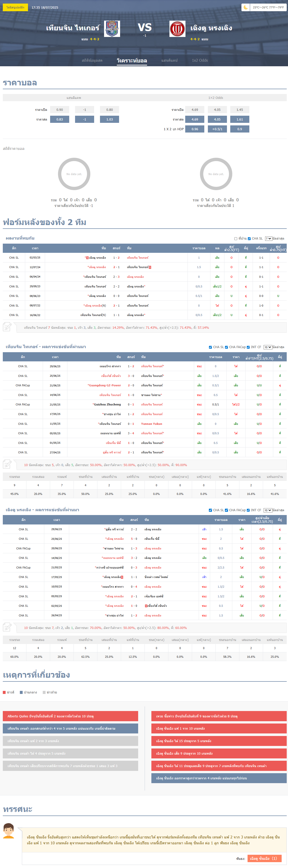Image resolution: width=288 pixels, height=868 pixels.
Task: Uncheck CHA SL in the head-to-head filter
Action: [x=249, y=239]
